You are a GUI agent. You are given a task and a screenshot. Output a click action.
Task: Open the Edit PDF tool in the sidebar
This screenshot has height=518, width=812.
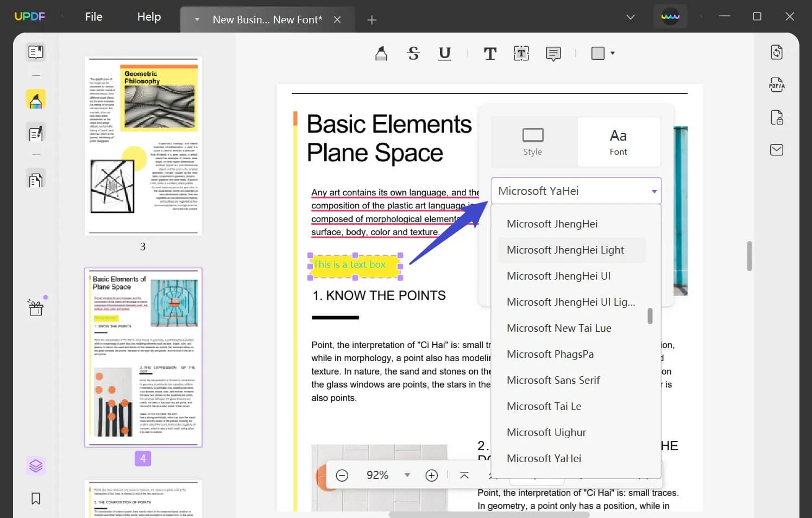(36, 134)
